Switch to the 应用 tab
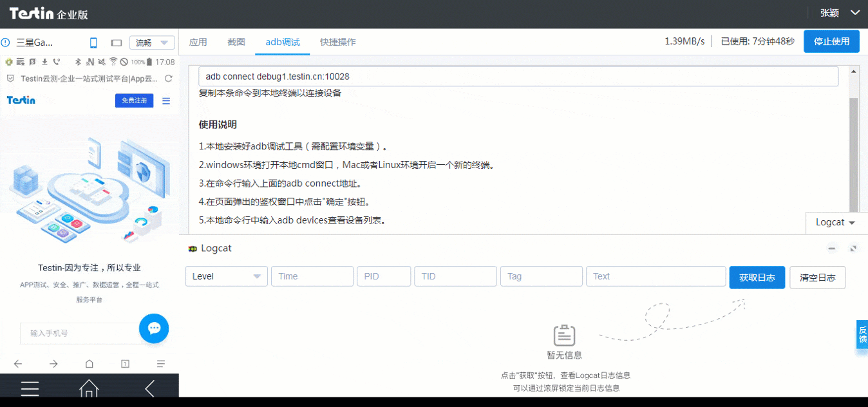 [198, 42]
